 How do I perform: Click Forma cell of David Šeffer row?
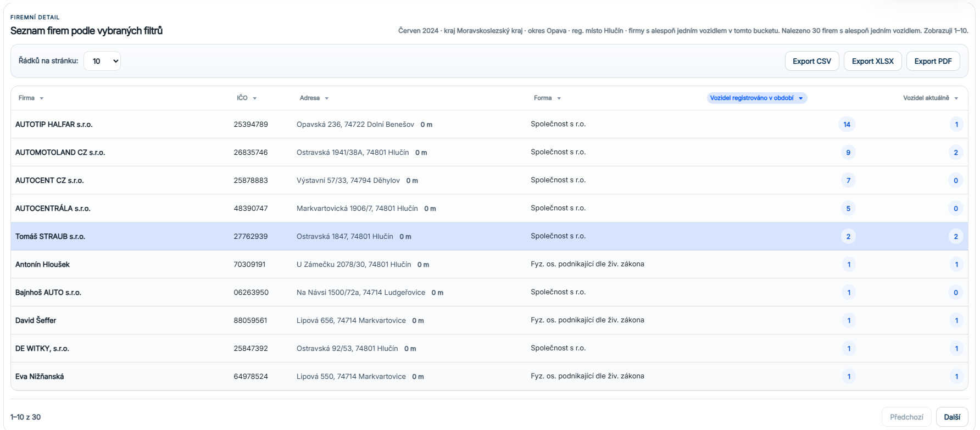(587, 320)
